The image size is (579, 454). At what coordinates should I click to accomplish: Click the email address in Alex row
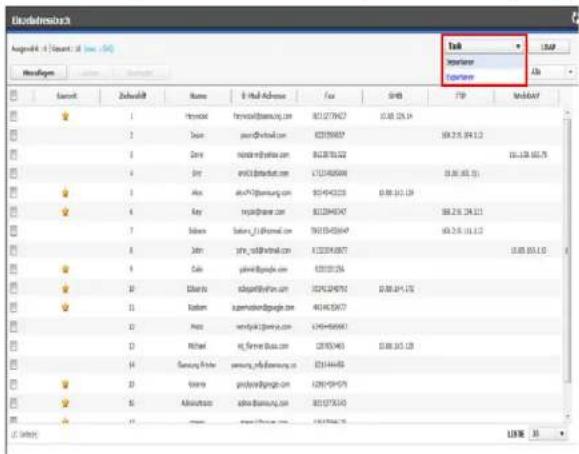[263, 193]
